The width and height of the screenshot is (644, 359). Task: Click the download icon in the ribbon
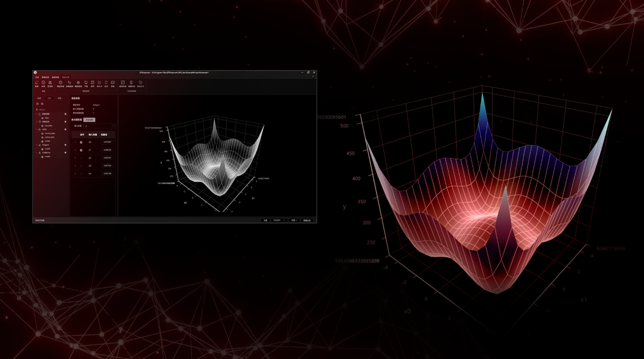click(x=86, y=83)
